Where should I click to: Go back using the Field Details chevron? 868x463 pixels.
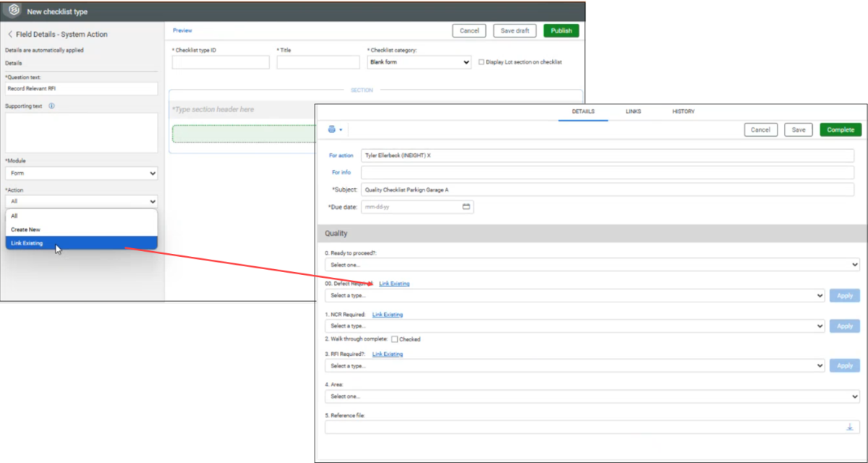tap(10, 35)
